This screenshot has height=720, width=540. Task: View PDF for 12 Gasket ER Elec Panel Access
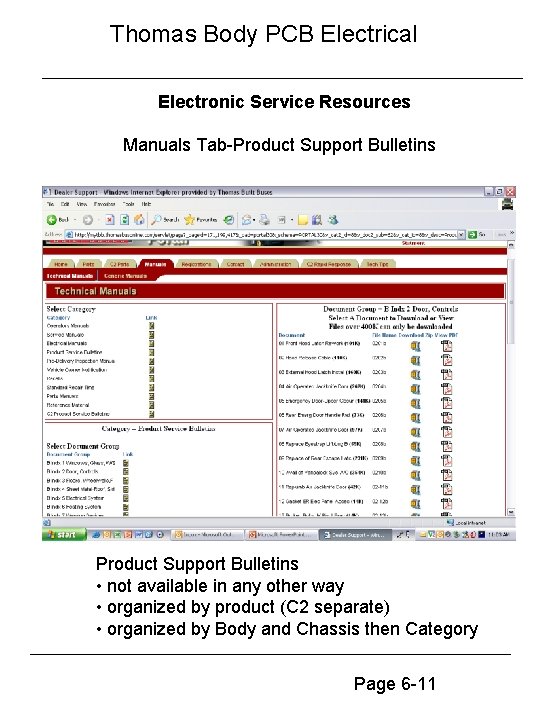click(x=446, y=503)
